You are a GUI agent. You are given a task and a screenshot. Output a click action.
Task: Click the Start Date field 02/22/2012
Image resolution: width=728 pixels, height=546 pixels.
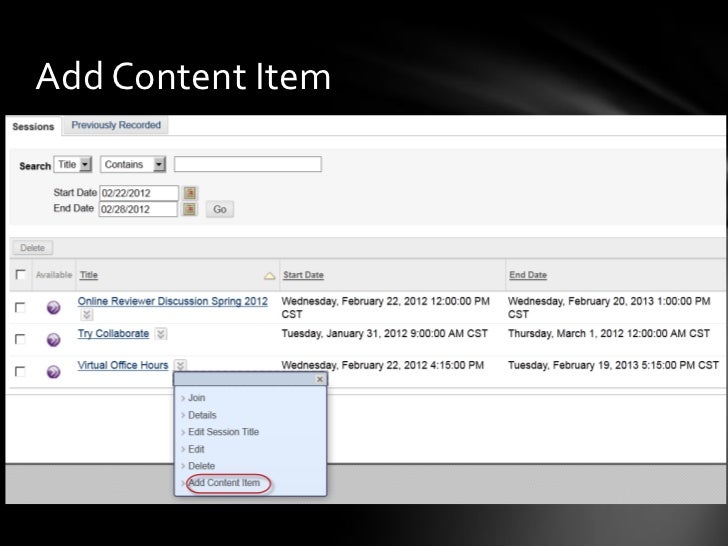pos(139,193)
